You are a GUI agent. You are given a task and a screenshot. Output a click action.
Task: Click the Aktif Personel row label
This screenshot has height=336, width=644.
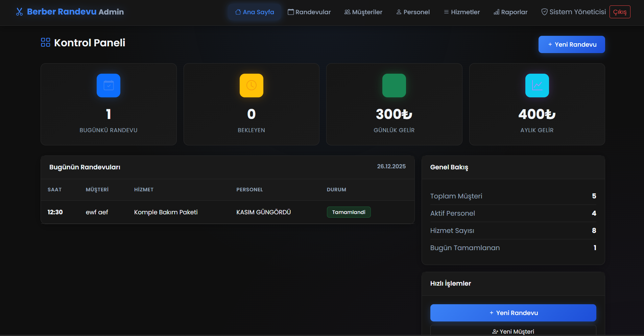pyautogui.click(x=453, y=213)
